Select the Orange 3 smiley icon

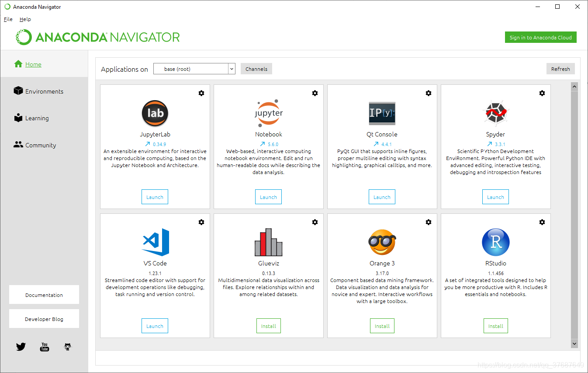(382, 242)
